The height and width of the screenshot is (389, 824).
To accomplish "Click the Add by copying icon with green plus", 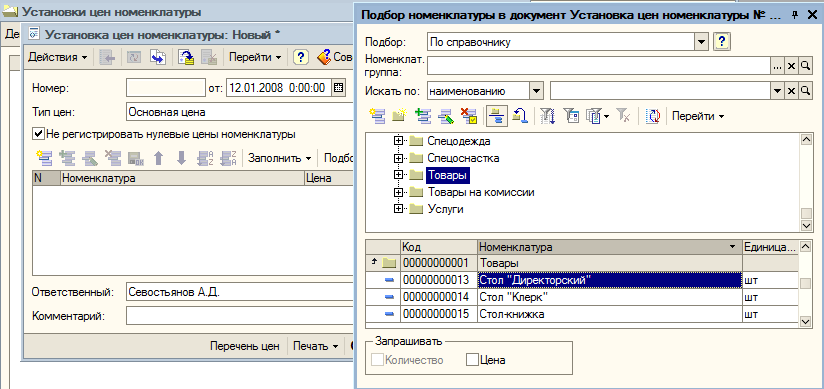I will (423, 116).
